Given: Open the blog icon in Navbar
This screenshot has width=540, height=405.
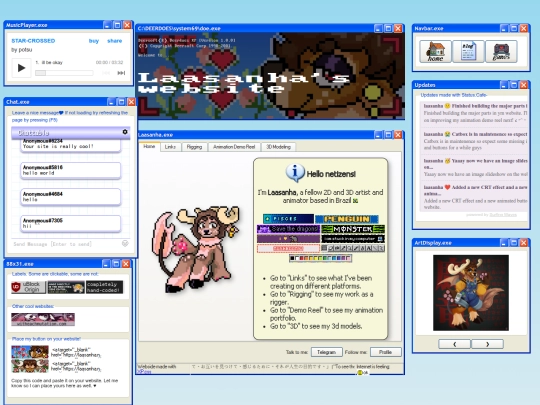Looking at the screenshot, I should pos(468,51).
